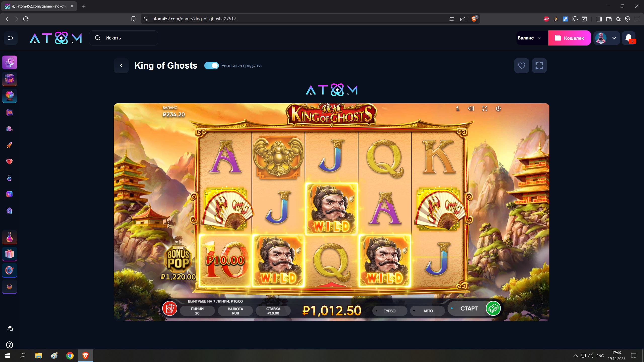
Task: Click the pink Кошелек wallet button
Action: (570, 38)
